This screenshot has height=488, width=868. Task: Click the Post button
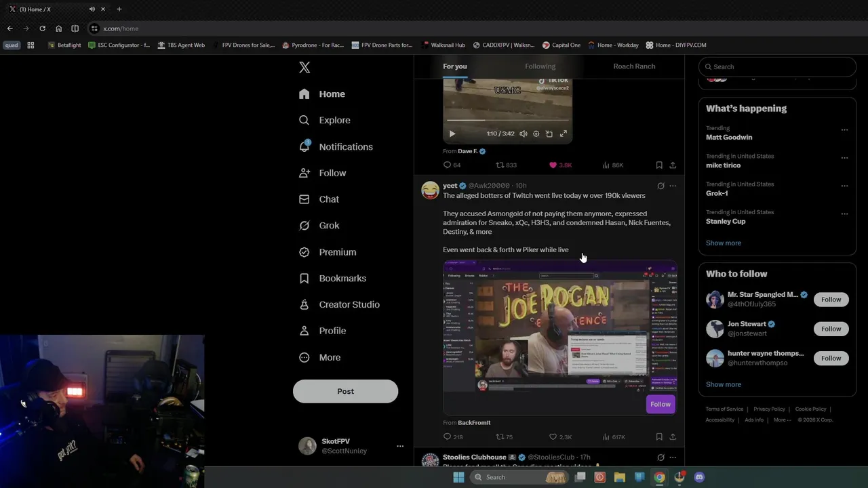click(345, 391)
